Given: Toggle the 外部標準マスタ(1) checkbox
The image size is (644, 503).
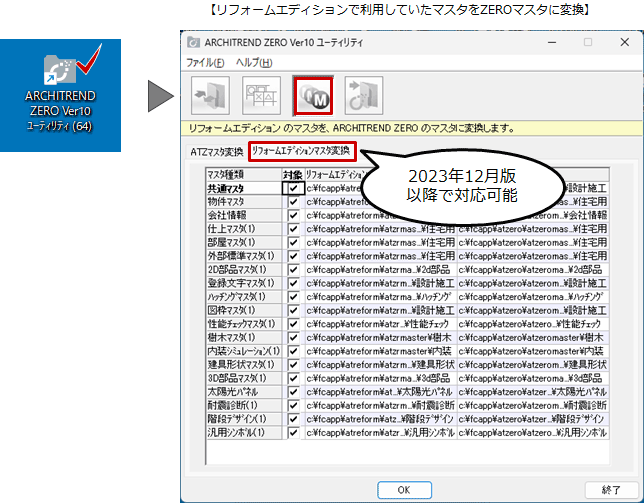Looking at the screenshot, I should click(293, 256).
